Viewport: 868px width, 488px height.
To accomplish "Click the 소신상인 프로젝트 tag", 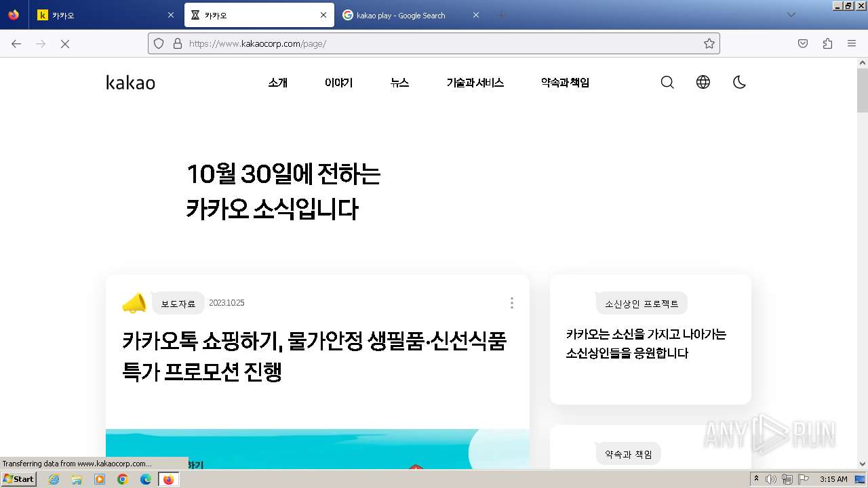I will [x=642, y=304].
